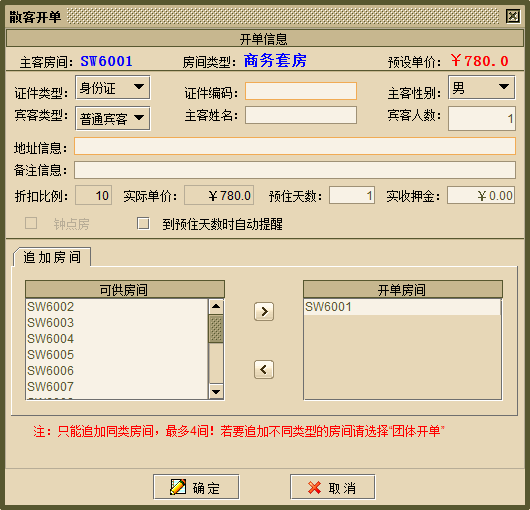This screenshot has width=530, height=510.
Task: Click the 证件编码 input field
Action: pyautogui.click(x=301, y=91)
